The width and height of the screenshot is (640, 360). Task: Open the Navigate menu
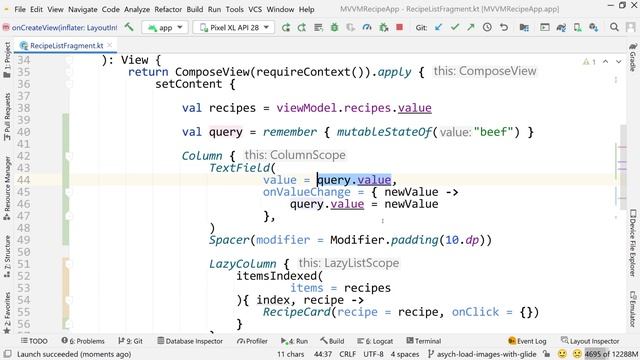click(x=82, y=9)
